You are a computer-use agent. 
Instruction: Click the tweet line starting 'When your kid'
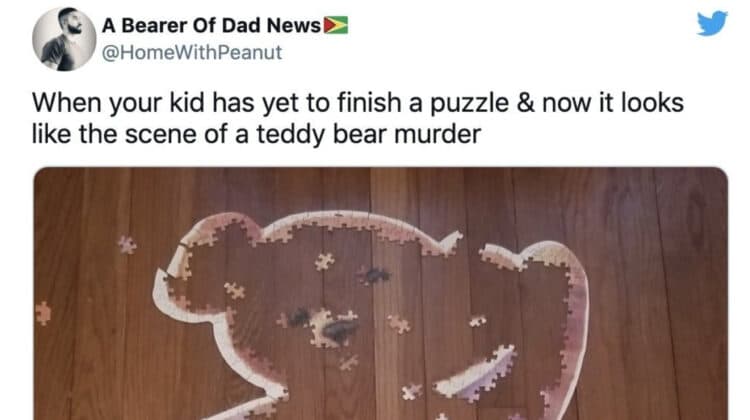pyautogui.click(x=357, y=103)
